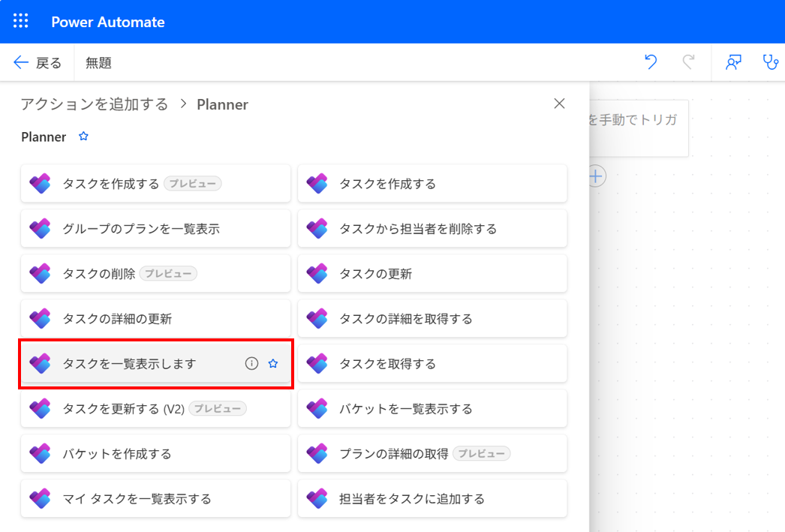Viewport: 785px width, 532px height.
Task: Click Planner icon beside グループのプランを一覧表示
Action: (x=40, y=229)
